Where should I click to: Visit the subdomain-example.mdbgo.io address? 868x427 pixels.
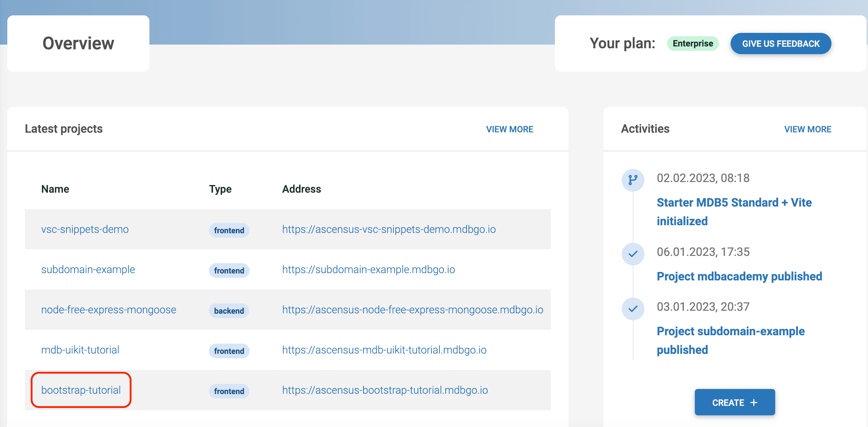[368, 269]
